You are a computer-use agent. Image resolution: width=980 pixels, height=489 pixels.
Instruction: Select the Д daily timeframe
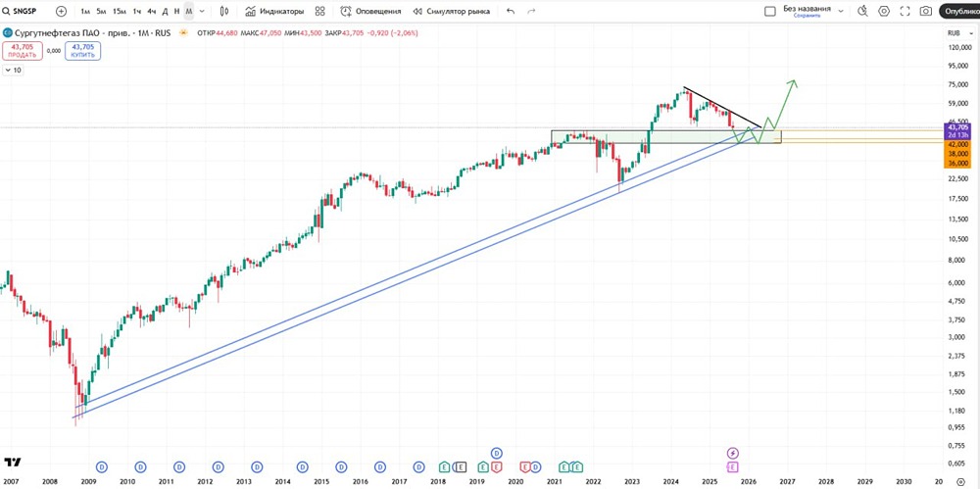165,11
